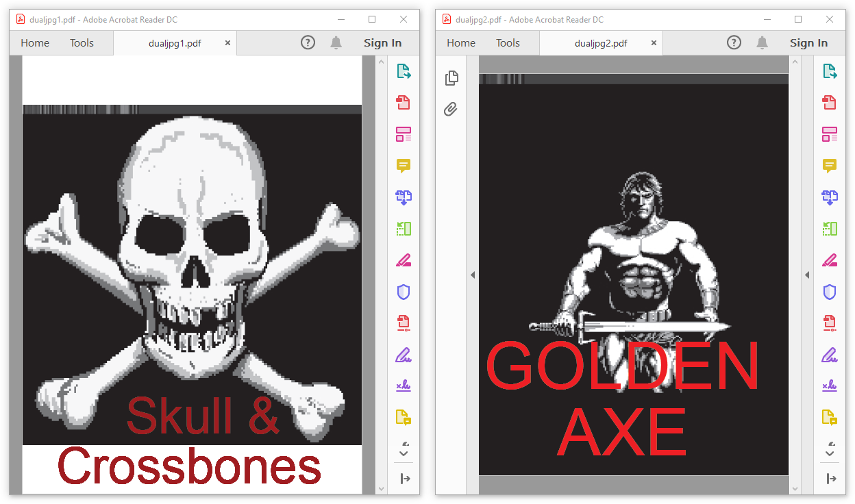Open the Tools tab in dualjpg2
This screenshot has width=855, height=504.
tap(508, 42)
